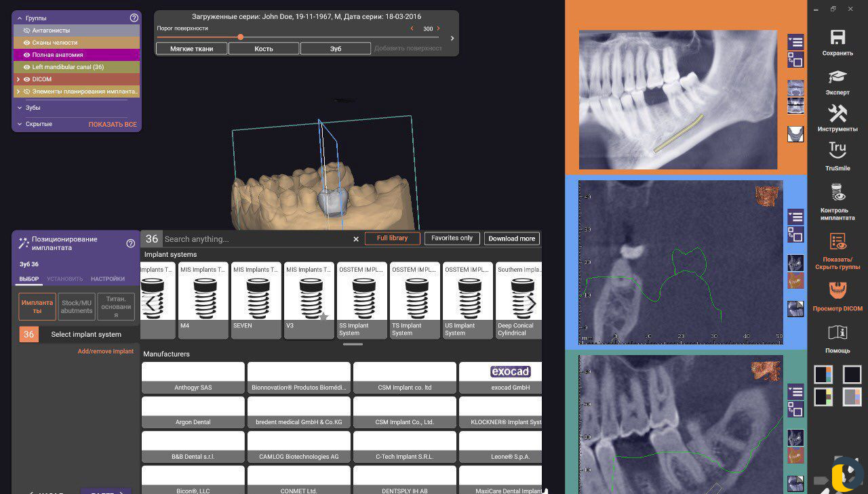Viewport: 868px width, 494px height.
Task: Collapse the Группы panel header
Action: [19, 18]
